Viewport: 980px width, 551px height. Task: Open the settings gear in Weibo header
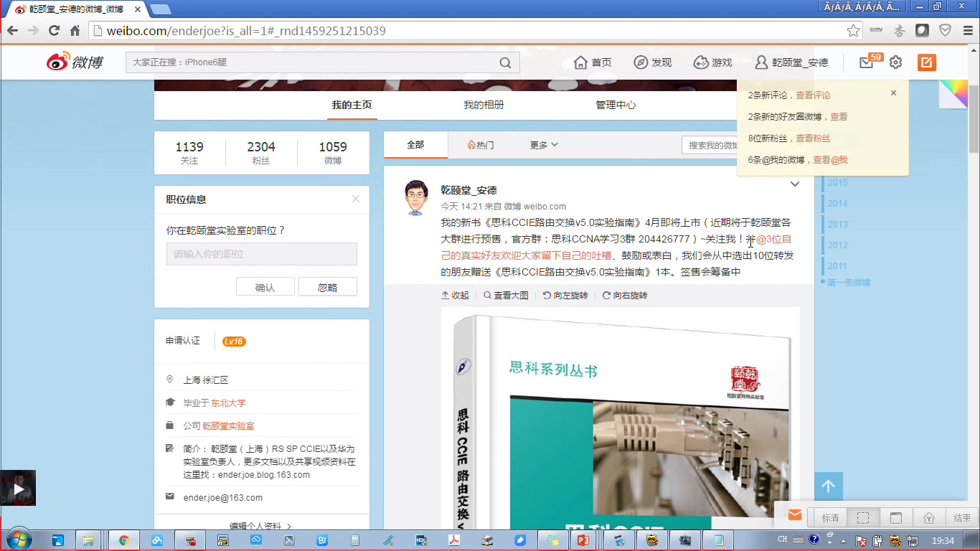[x=895, y=62]
